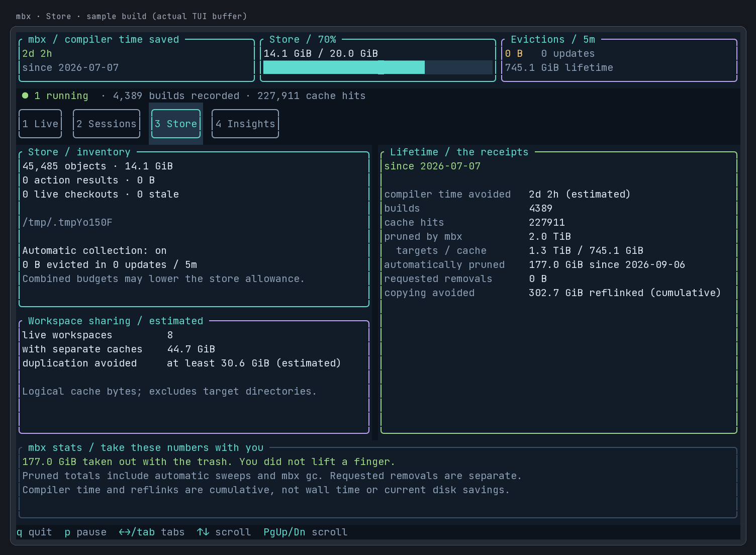The height and width of the screenshot is (555, 756).
Task: Click 'since 2026-07-07' in Lifetime panel
Action: pyautogui.click(x=432, y=166)
